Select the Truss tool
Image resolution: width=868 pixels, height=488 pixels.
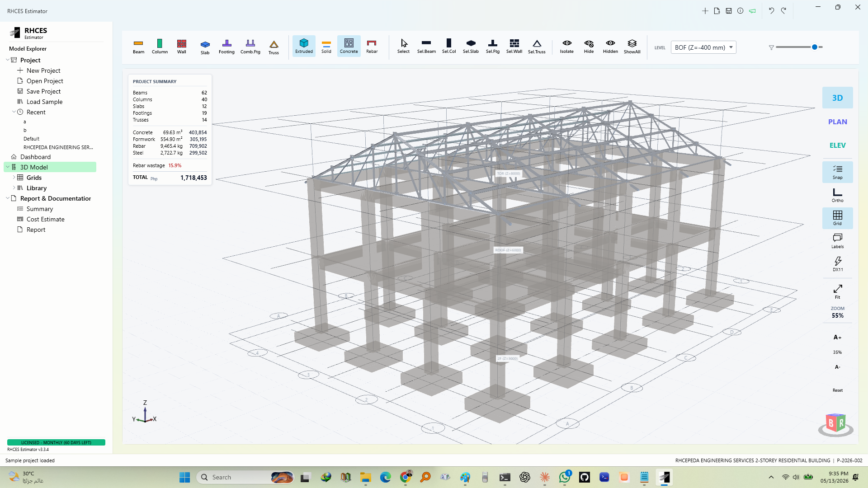[274, 47]
